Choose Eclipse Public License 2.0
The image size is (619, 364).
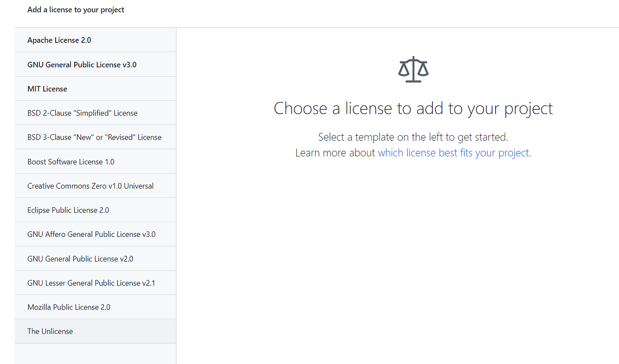tap(96, 210)
